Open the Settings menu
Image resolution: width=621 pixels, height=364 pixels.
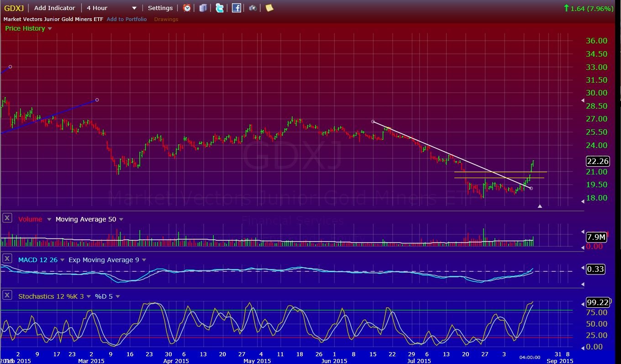(160, 8)
